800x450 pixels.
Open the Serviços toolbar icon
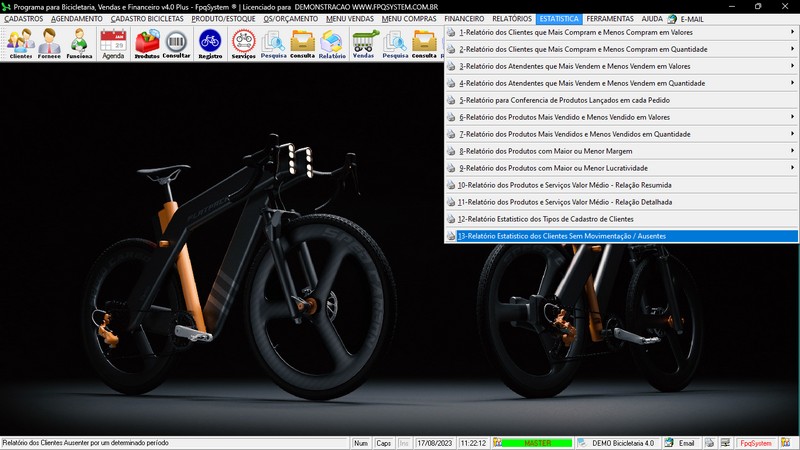[243, 44]
